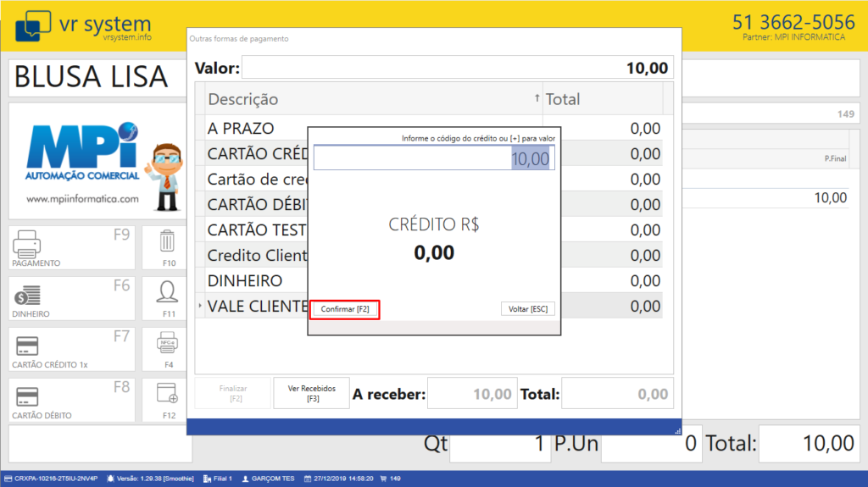This screenshot has width=868, height=487.
Task: Open the customer silhouette icon (F11)
Action: pos(167,292)
